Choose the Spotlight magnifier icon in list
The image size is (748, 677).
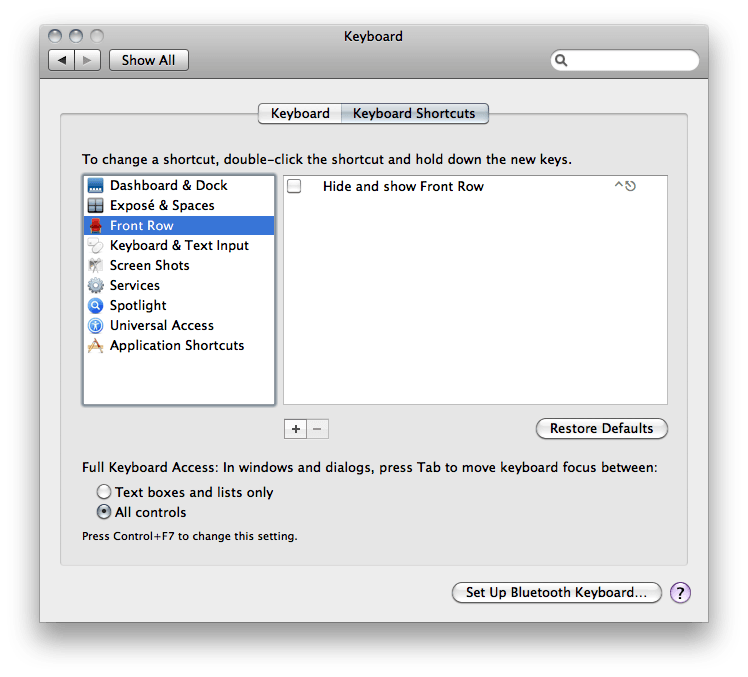(96, 306)
